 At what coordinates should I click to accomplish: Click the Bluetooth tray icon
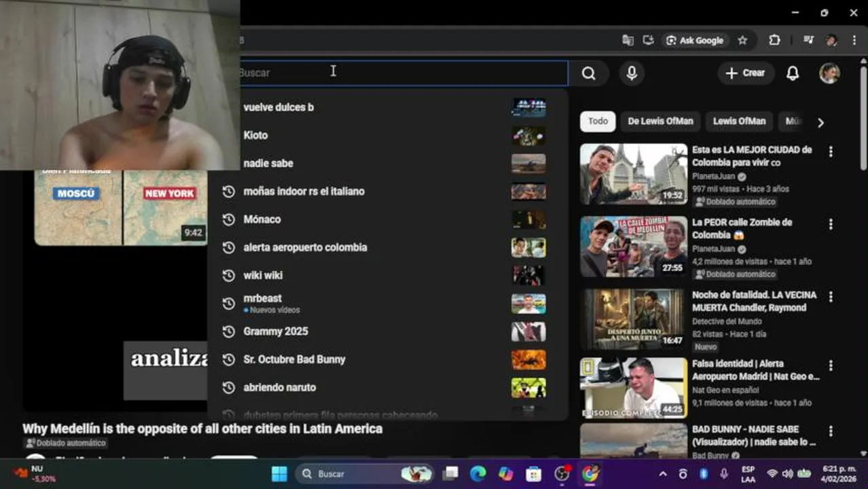point(704,474)
